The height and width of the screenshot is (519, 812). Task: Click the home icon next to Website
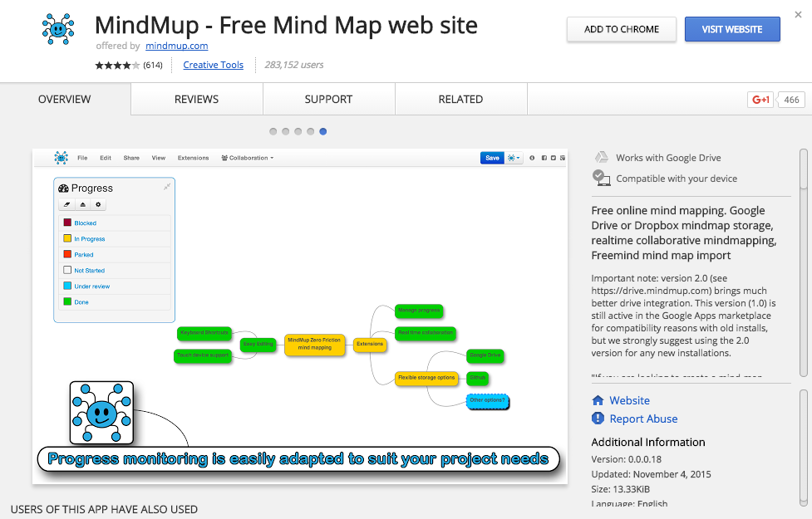[x=598, y=400]
